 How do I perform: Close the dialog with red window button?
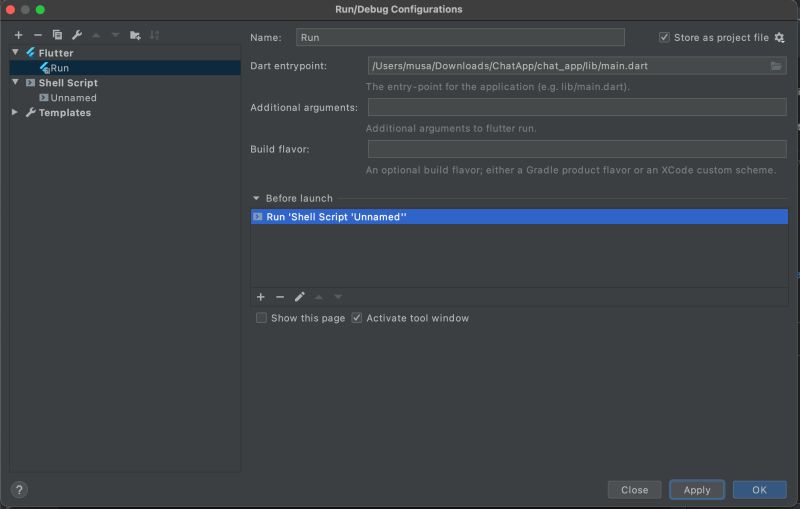coord(10,9)
